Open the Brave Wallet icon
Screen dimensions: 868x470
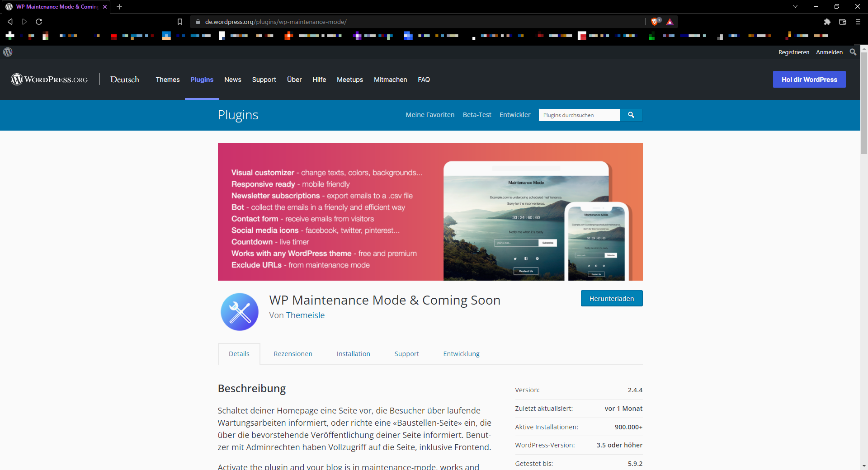843,22
